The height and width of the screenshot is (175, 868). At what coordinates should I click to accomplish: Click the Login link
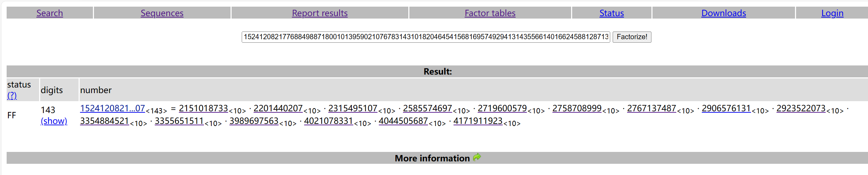pyautogui.click(x=832, y=13)
